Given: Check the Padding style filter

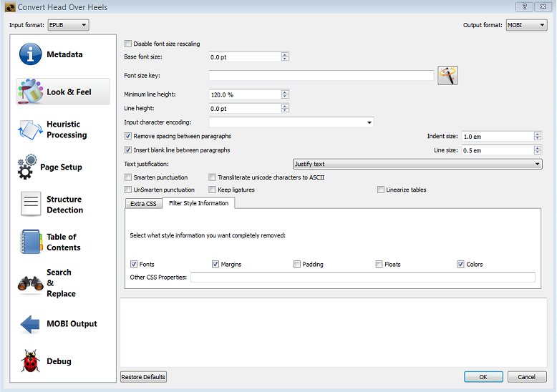Looking at the screenshot, I should tap(297, 264).
